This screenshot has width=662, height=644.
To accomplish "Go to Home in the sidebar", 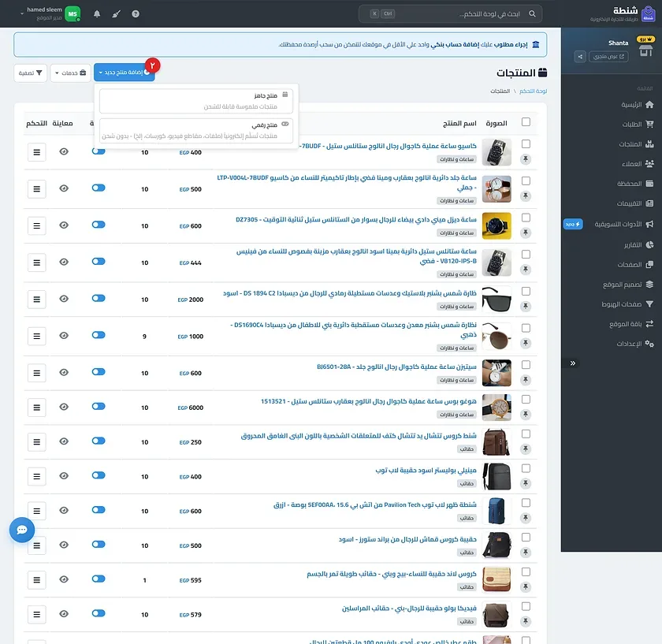I will 637,105.
